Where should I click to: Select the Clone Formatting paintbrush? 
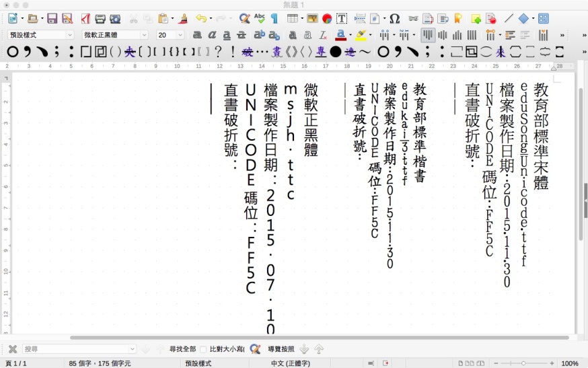coord(182,19)
